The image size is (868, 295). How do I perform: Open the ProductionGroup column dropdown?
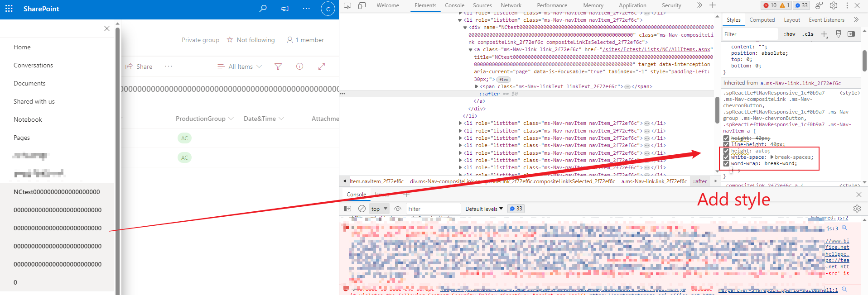[231, 119]
